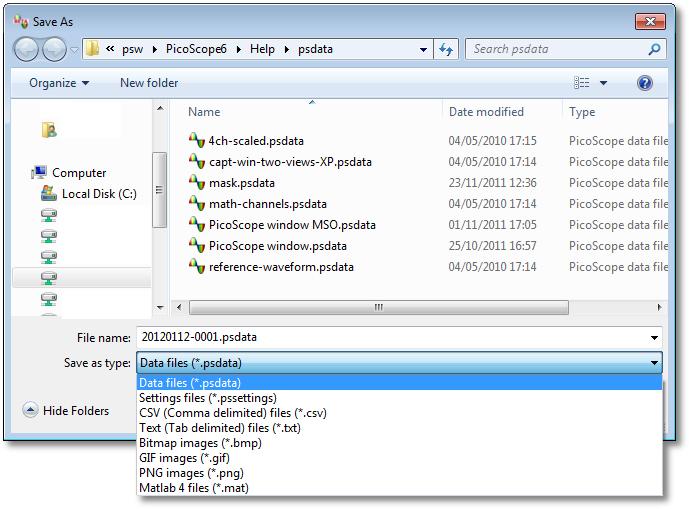
Task: Click file list horizontal scrollbar thumb
Action: (379, 307)
